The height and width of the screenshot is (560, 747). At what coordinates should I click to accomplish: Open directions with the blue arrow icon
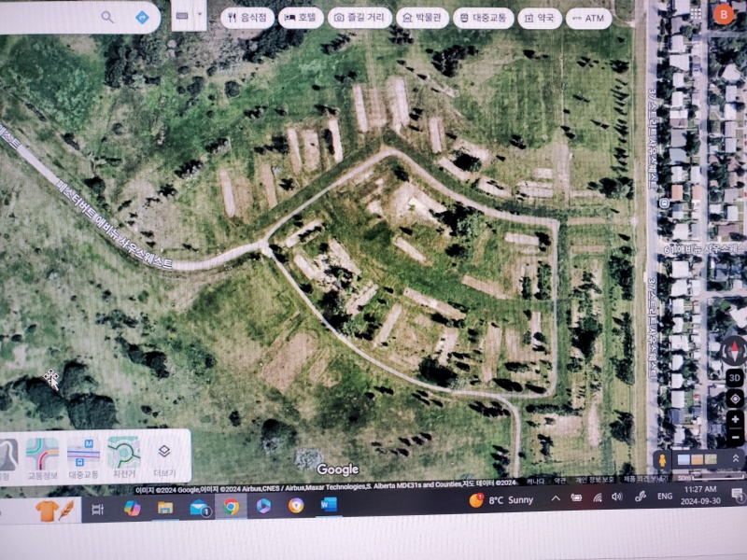(142, 18)
